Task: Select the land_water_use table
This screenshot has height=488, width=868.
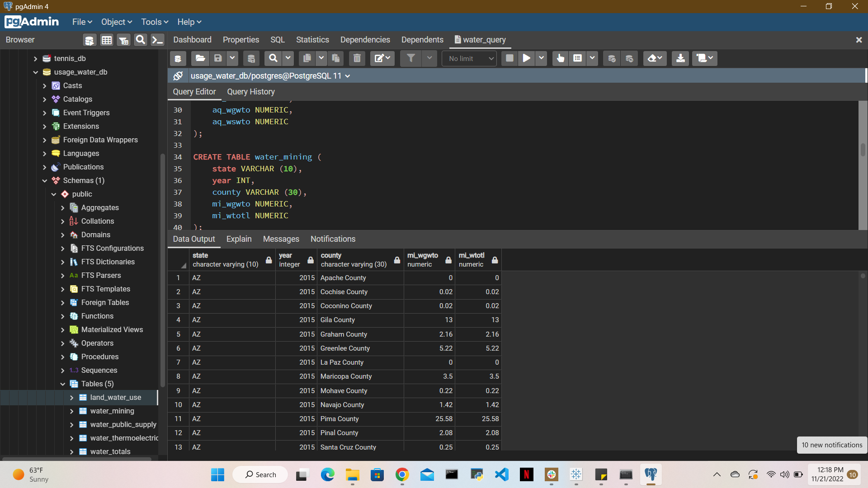Action: [115, 398]
